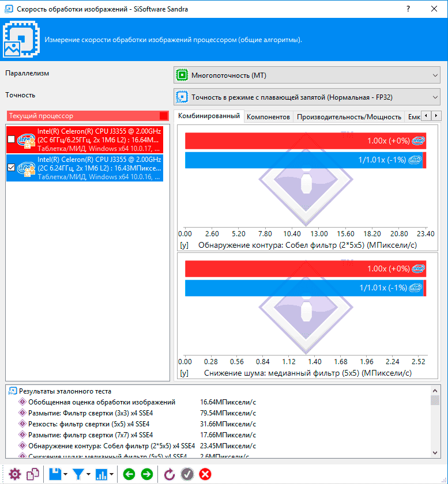Click the blue funnel filter icon
Viewport: 448px width, 484px height.
click(x=78, y=474)
